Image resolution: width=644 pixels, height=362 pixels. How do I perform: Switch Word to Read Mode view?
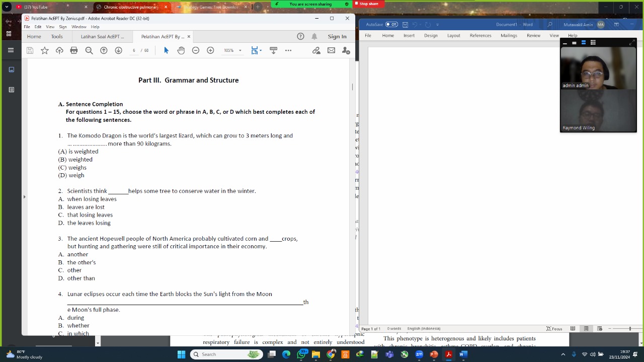pyautogui.click(x=573, y=329)
